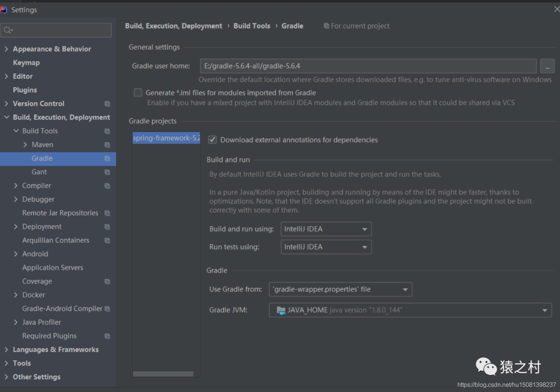560x392 pixels.
Task: Open Keymap settings page
Action: (26, 62)
